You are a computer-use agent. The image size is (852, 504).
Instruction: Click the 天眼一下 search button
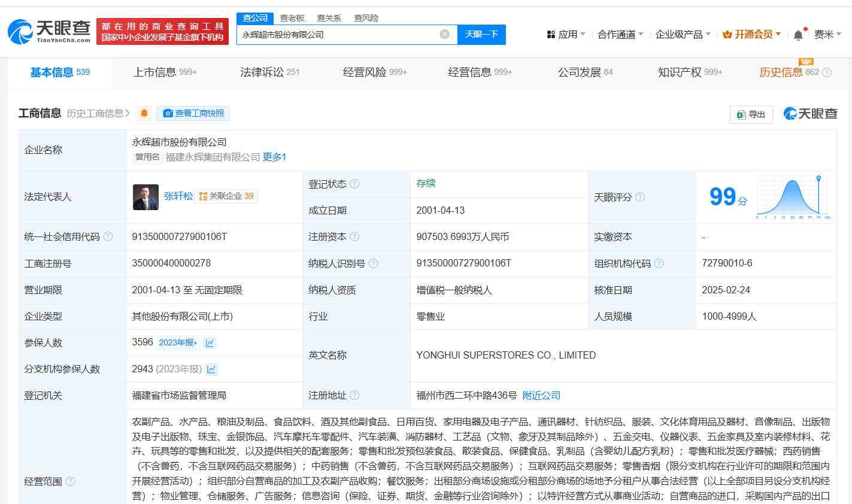tap(481, 34)
